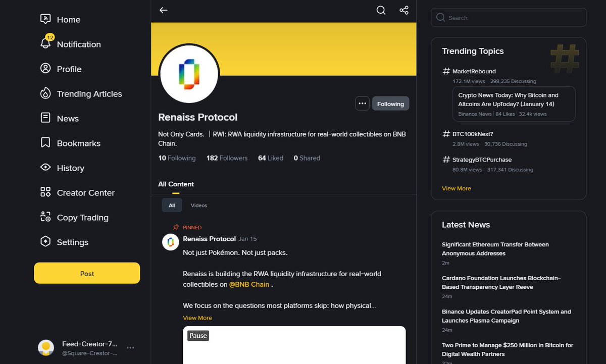Click the @BNB Chain mention link

point(249,284)
